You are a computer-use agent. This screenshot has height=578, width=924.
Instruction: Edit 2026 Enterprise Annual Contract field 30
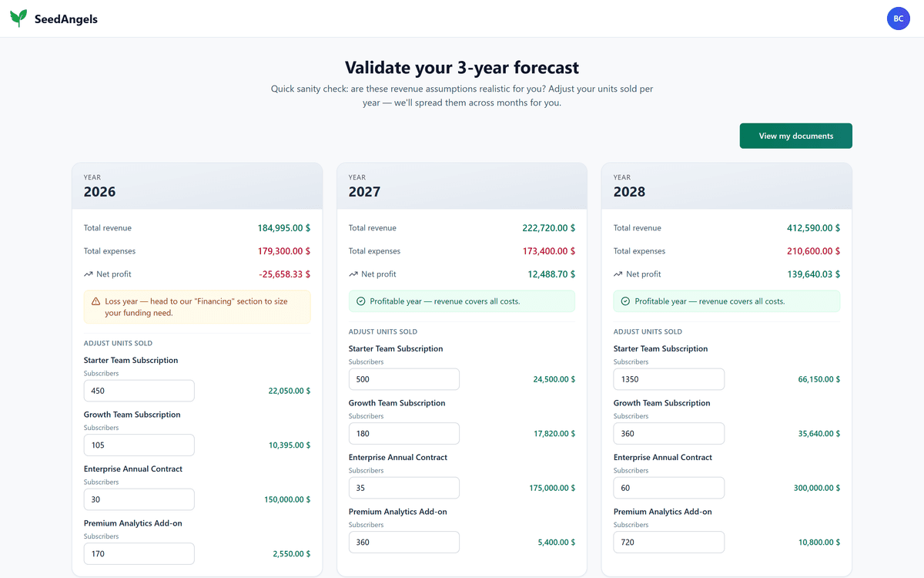(139, 499)
